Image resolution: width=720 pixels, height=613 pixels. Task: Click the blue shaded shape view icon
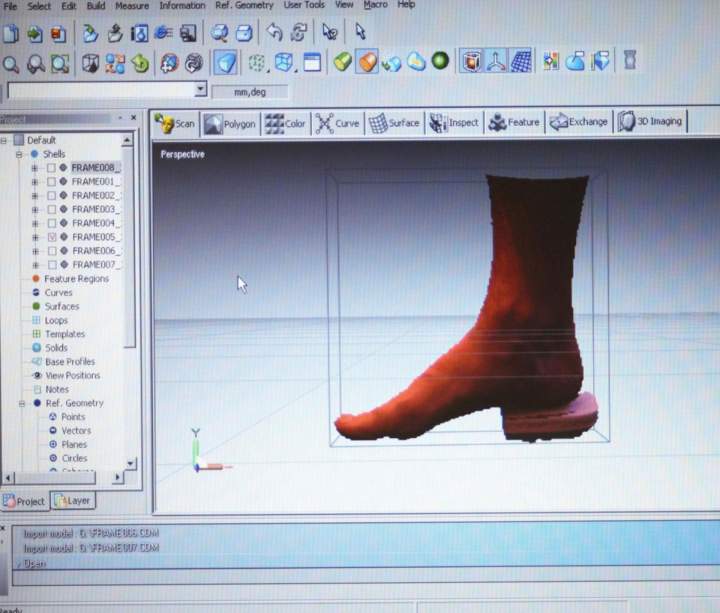coord(225,62)
